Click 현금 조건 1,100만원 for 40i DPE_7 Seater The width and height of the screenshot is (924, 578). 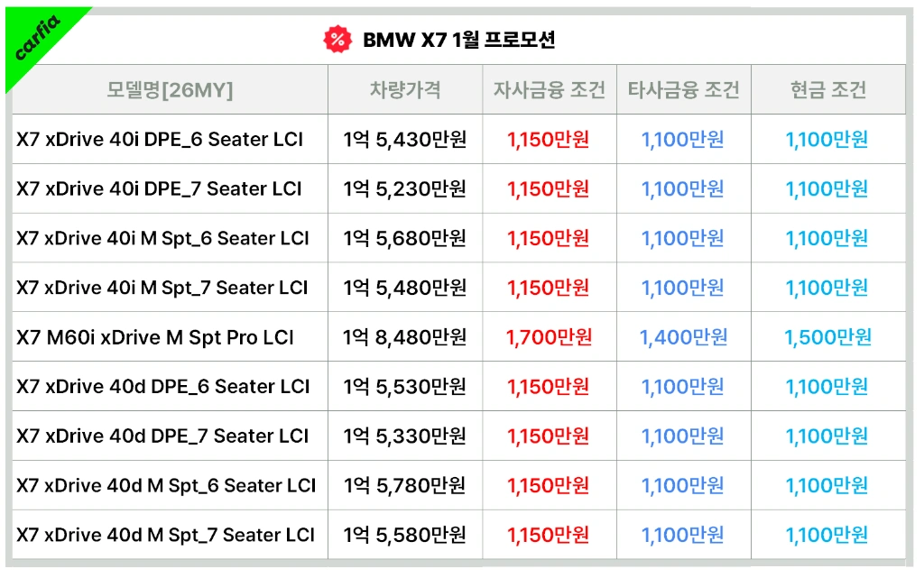(827, 189)
